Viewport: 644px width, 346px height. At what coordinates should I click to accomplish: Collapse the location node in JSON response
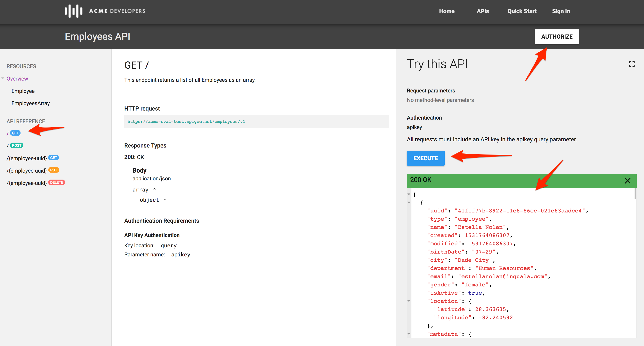click(x=409, y=301)
